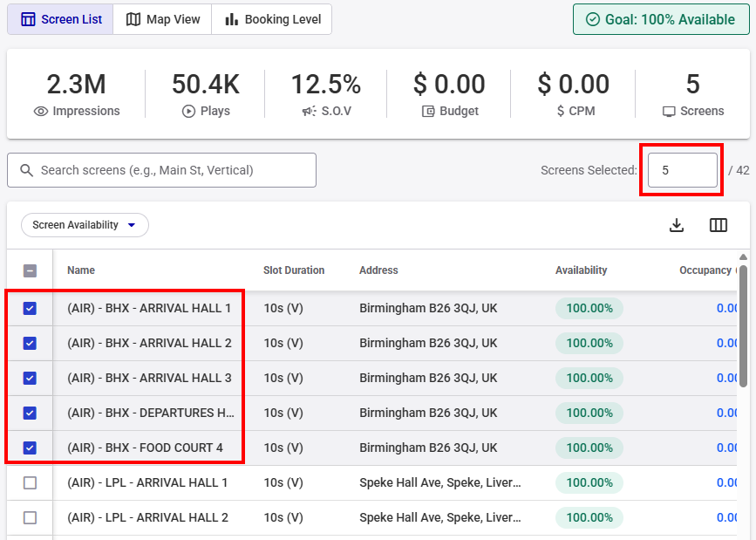
Task: Uncheck the BHX Arrival Hall 1 checkbox
Action: tap(30, 308)
